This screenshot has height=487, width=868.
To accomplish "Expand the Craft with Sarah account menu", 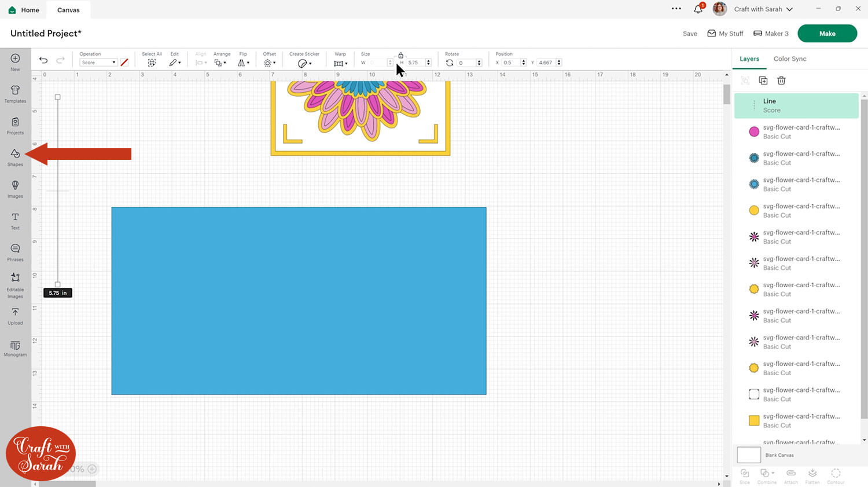I will click(763, 9).
